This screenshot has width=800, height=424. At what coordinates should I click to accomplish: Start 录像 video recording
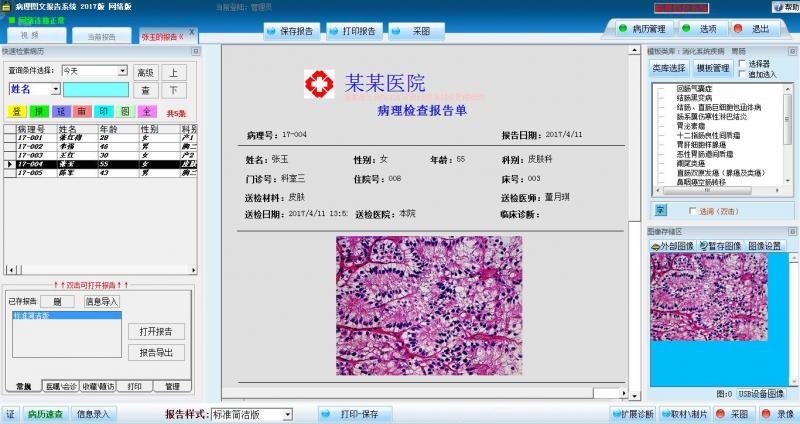point(777,413)
